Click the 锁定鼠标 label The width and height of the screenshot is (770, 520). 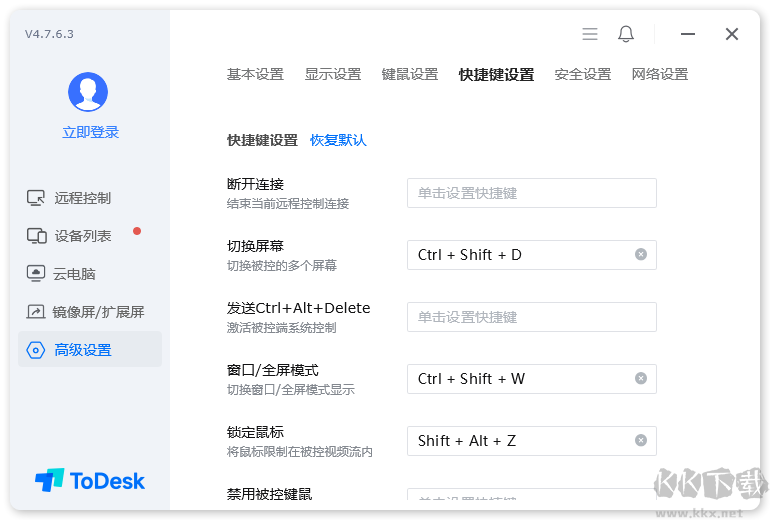[255, 432]
